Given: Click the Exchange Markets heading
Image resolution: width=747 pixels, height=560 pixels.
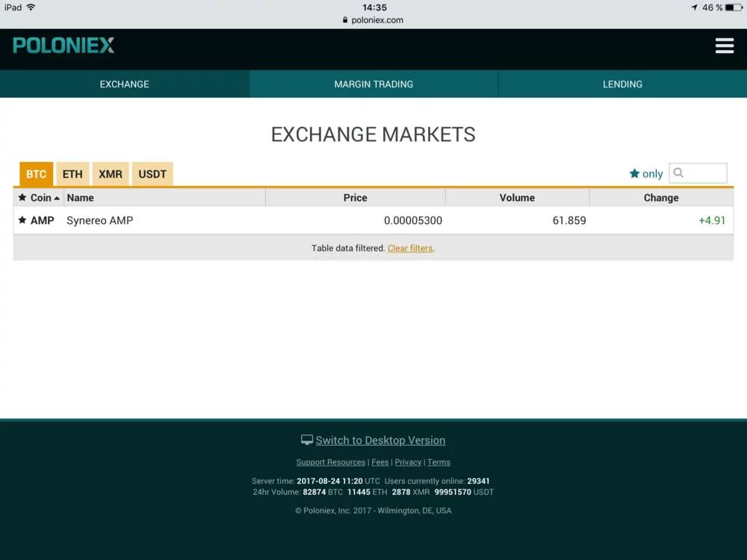Looking at the screenshot, I should (373, 134).
